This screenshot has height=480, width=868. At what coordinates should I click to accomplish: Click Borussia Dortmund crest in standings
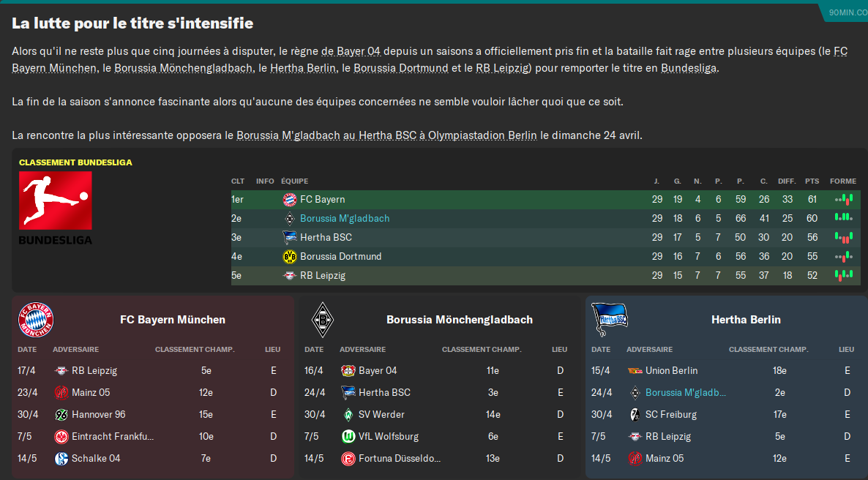pos(290,256)
